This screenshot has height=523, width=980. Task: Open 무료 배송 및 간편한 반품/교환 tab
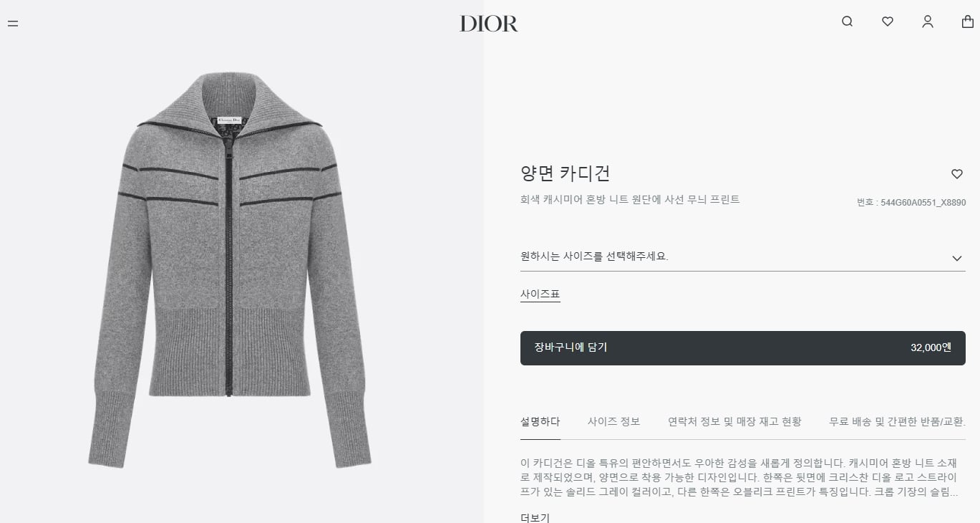coord(897,422)
